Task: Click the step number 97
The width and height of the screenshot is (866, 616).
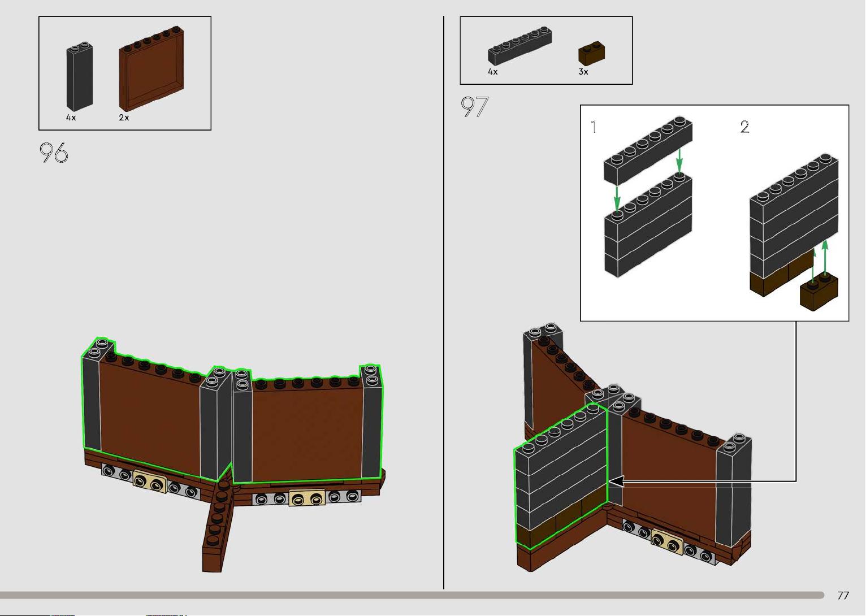Action: click(x=474, y=107)
